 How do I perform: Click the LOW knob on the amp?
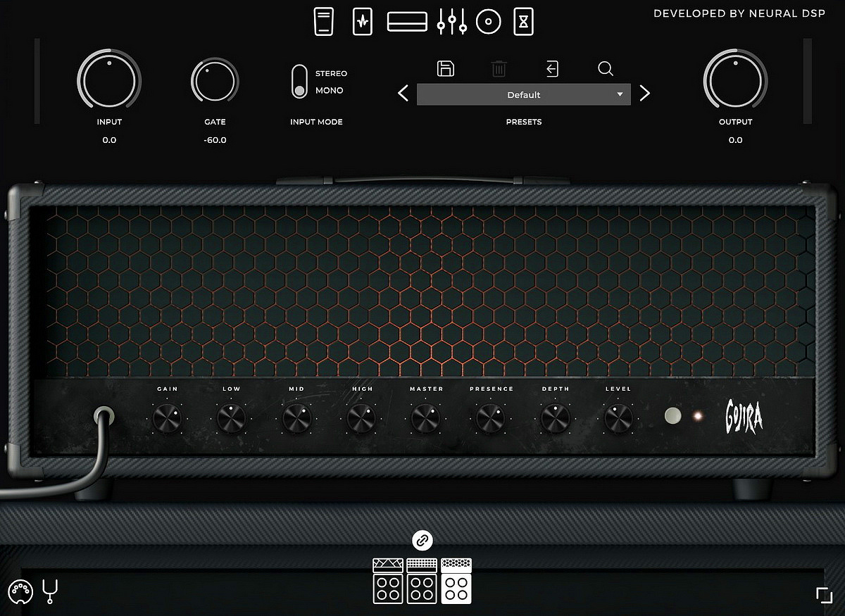pyautogui.click(x=231, y=419)
